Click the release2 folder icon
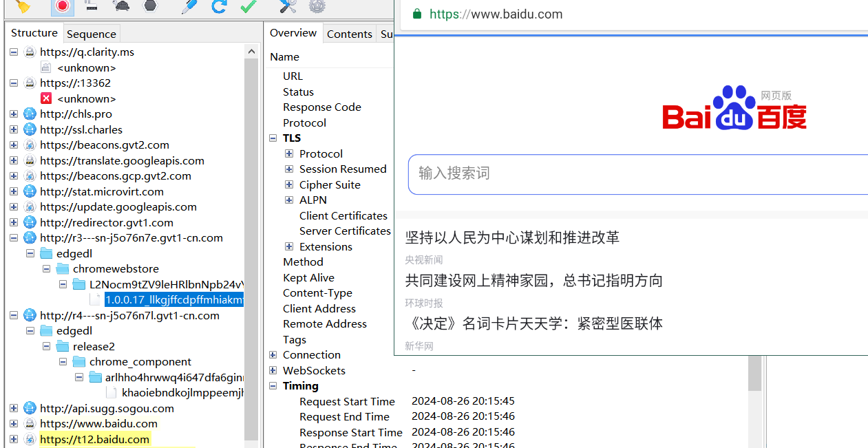868x448 pixels. pyautogui.click(x=63, y=346)
